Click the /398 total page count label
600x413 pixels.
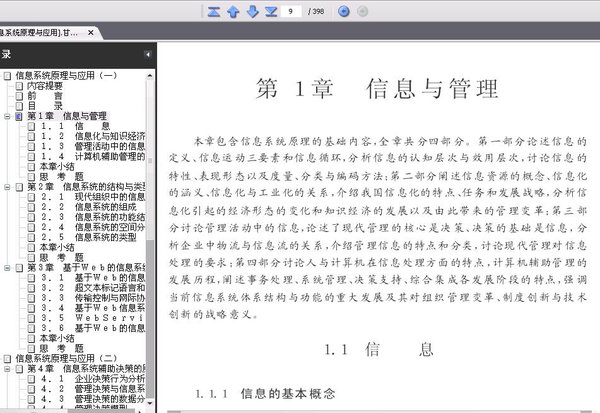click(x=316, y=11)
